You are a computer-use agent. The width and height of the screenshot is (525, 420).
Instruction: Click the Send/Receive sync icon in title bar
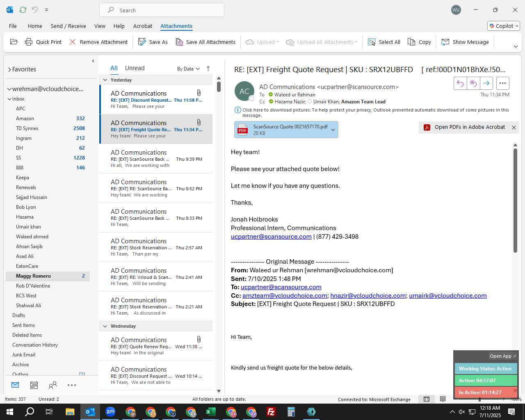tap(23, 9)
